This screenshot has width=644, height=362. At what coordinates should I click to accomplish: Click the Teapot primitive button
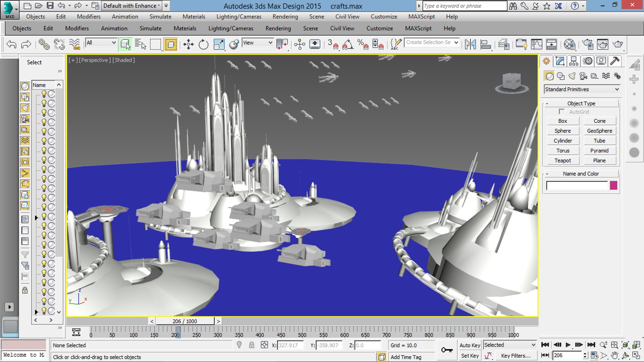point(562,161)
